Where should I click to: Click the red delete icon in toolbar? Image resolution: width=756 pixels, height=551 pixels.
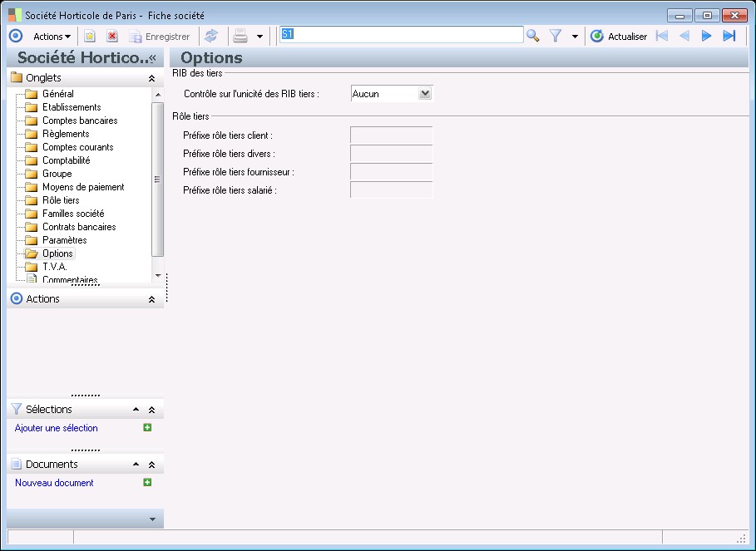[x=112, y=37]
